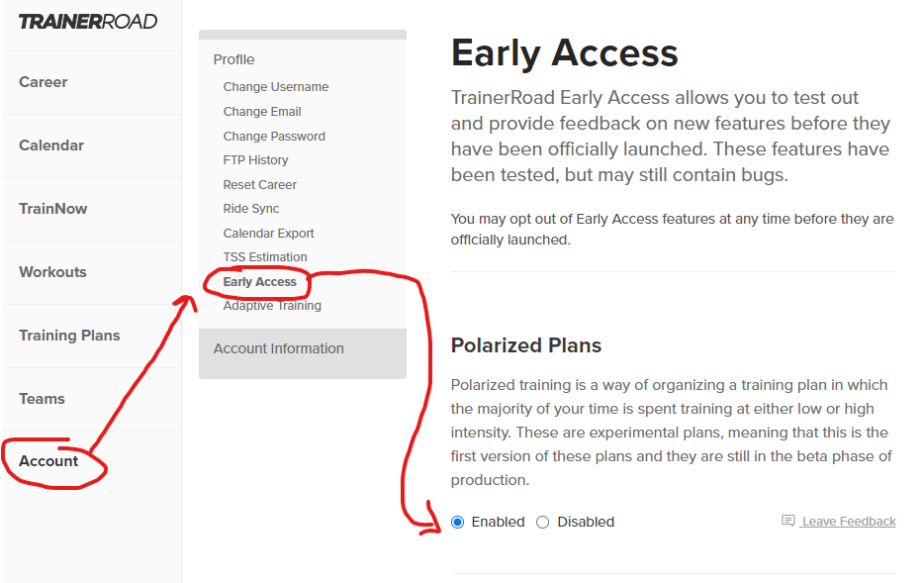Open the Career page
924x583 pixels.
[x=44, y=82]
